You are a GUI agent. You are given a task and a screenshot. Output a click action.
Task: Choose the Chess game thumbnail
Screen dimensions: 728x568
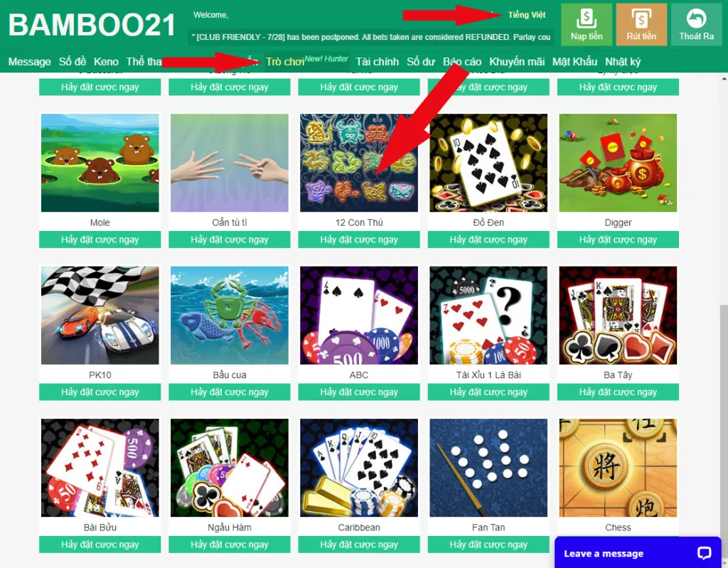click(618, 468)
